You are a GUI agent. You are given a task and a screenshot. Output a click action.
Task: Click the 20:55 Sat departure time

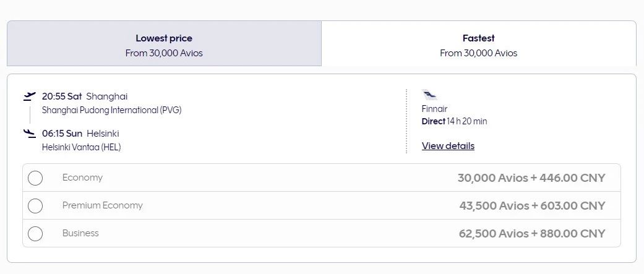(x=62, y=96)
